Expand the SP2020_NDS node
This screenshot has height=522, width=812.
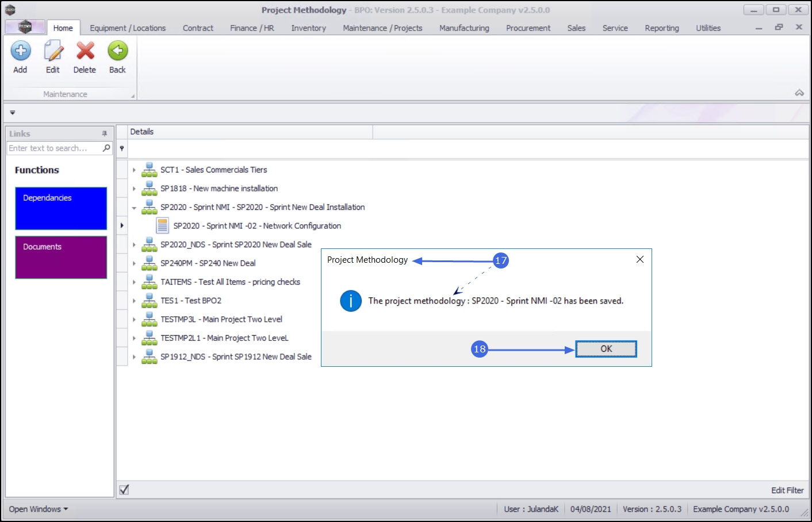click(134, 245)
